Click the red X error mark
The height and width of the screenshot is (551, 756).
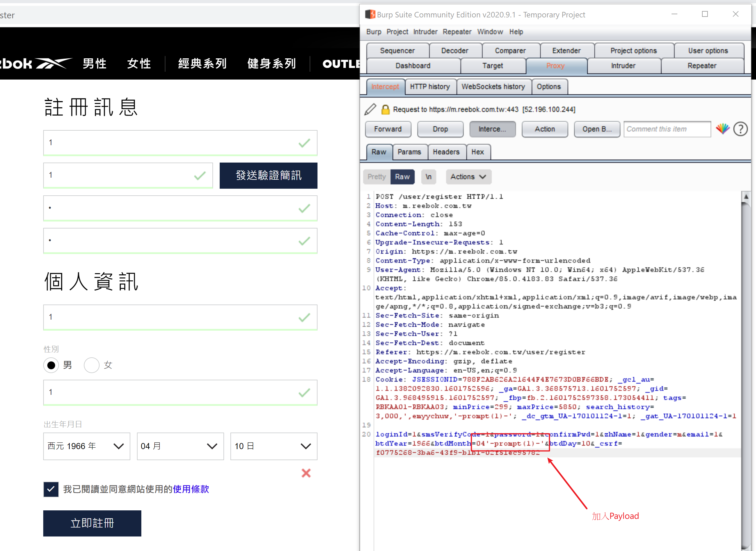click(306, 473)
